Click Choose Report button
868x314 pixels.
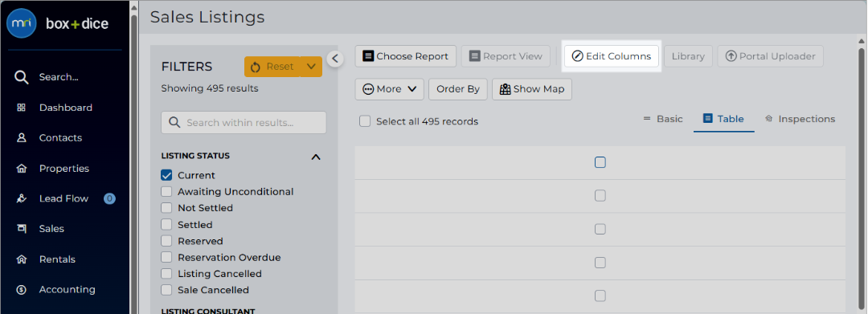405,56
